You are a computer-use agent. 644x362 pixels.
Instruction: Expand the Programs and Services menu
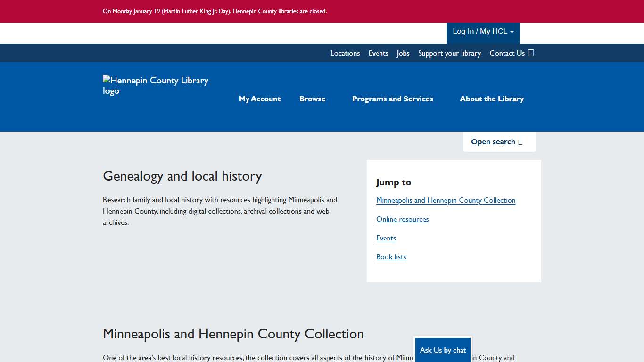(x=392, y=99)
